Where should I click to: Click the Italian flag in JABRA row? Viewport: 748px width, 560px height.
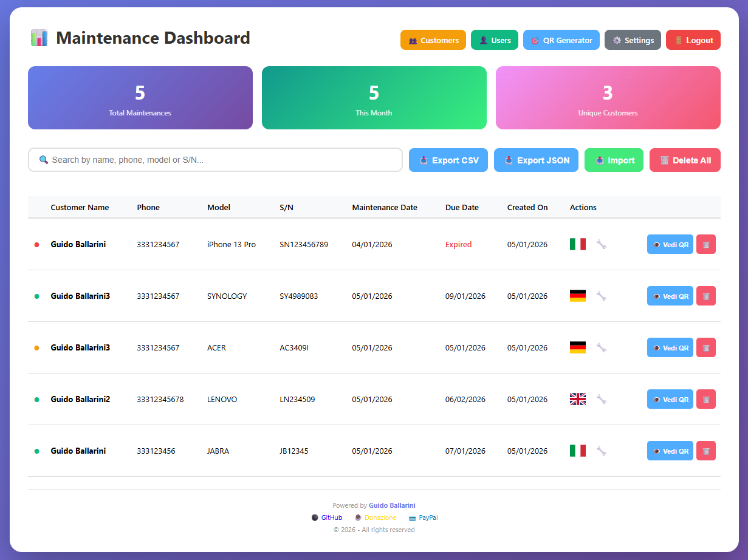point(577,451)
